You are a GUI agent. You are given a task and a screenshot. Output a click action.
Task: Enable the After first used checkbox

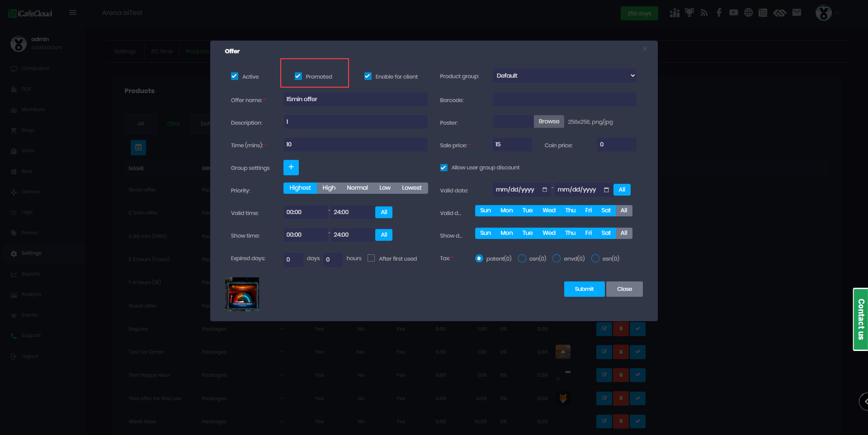tap(371, 258)
